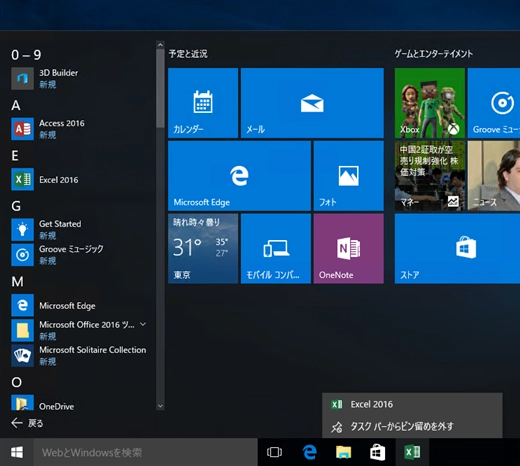Click scroll down arrow of app list

pyautogui.click(x=160, y=406)
